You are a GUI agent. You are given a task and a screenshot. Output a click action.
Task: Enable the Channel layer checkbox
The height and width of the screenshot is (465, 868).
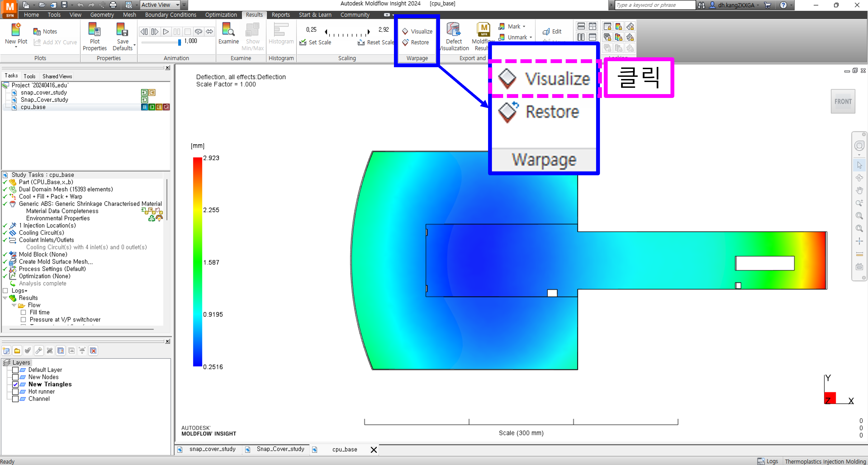pyautogui.click(x=15, y=399)
